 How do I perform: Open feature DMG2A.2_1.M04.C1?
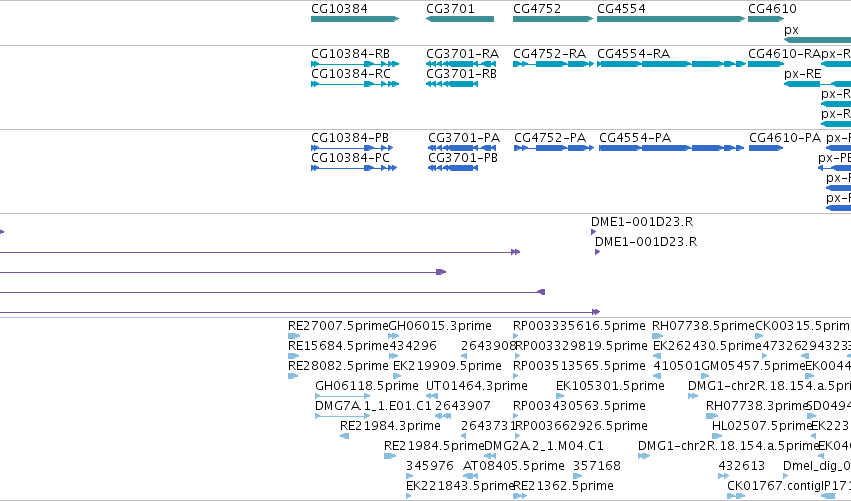click(x=543, y=446)
